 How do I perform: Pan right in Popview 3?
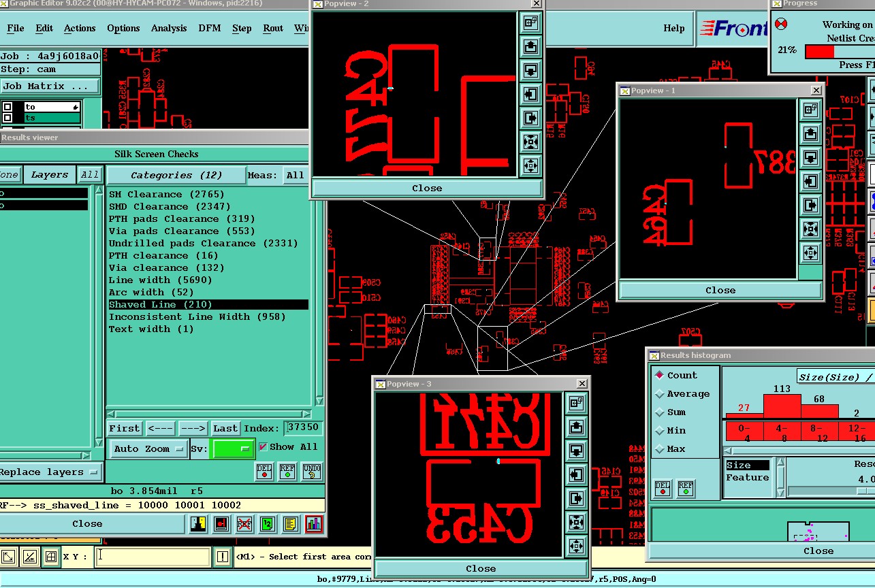[x=576, y=498]
